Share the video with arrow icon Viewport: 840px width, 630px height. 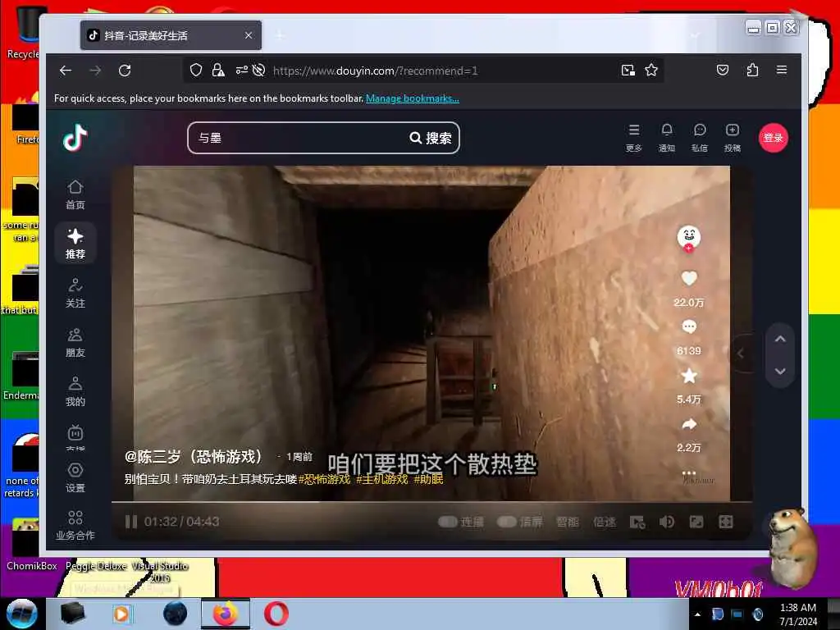click(x=689, y=425)
